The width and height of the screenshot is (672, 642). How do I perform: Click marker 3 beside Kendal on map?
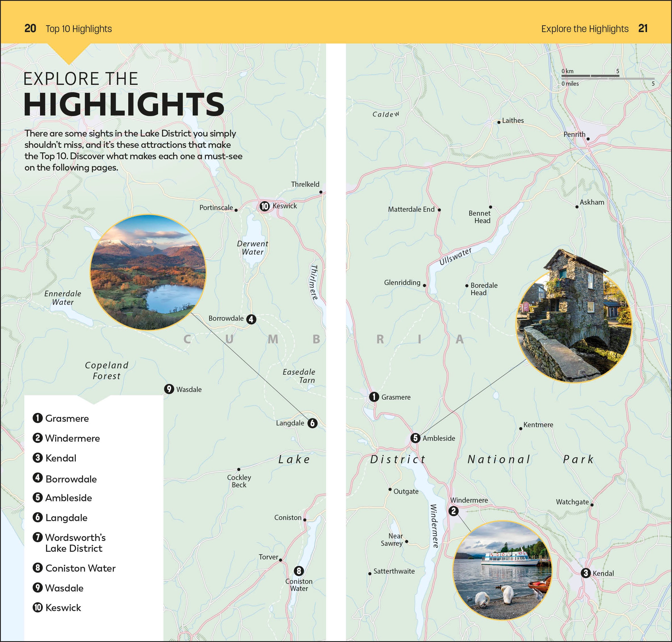pos(585,573)
